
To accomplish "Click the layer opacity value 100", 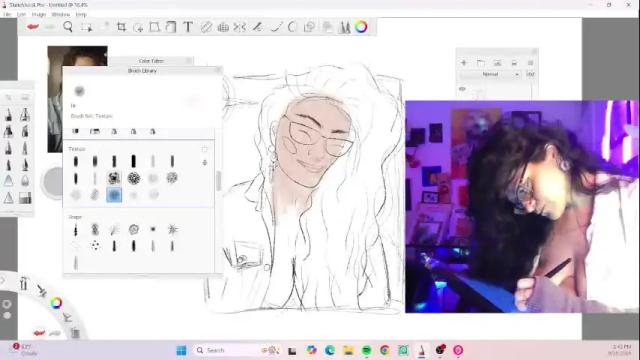I will coord(531,74).
